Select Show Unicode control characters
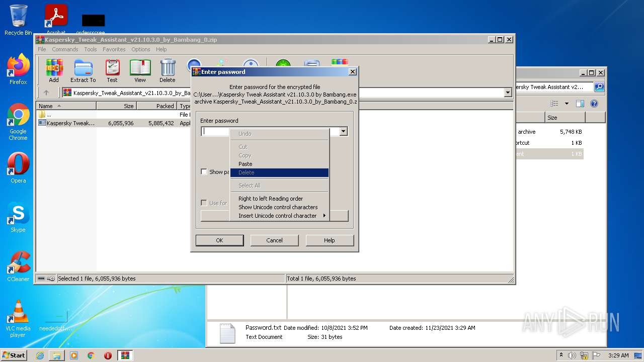644x362 pixels. [278, 207]
